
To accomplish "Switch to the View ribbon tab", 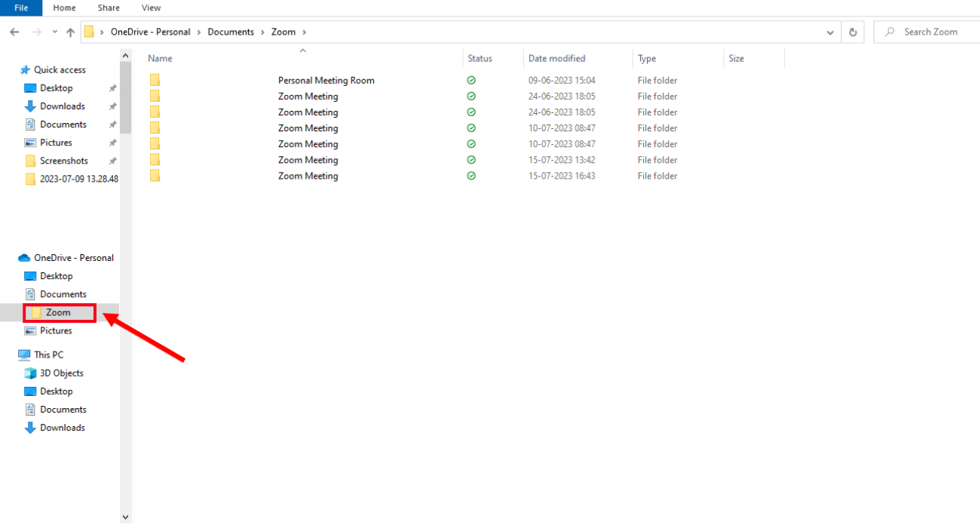I will (151, 8).
